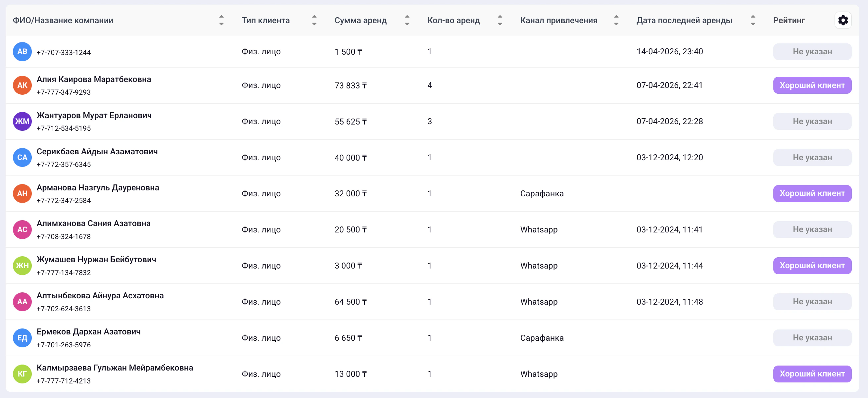Sort by Кол-во аренд arrows

(x=500, y=20)
